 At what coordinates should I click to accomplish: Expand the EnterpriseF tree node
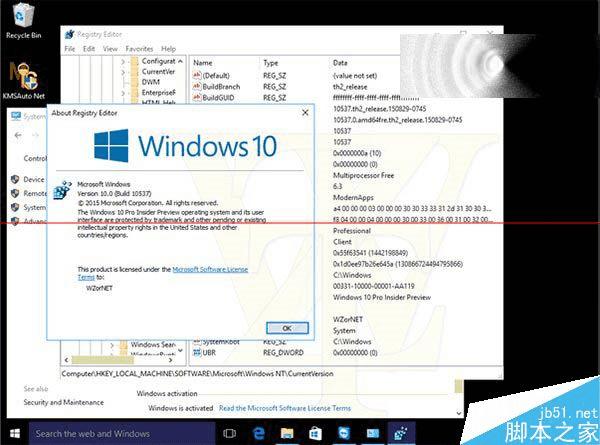coord(123,93)
